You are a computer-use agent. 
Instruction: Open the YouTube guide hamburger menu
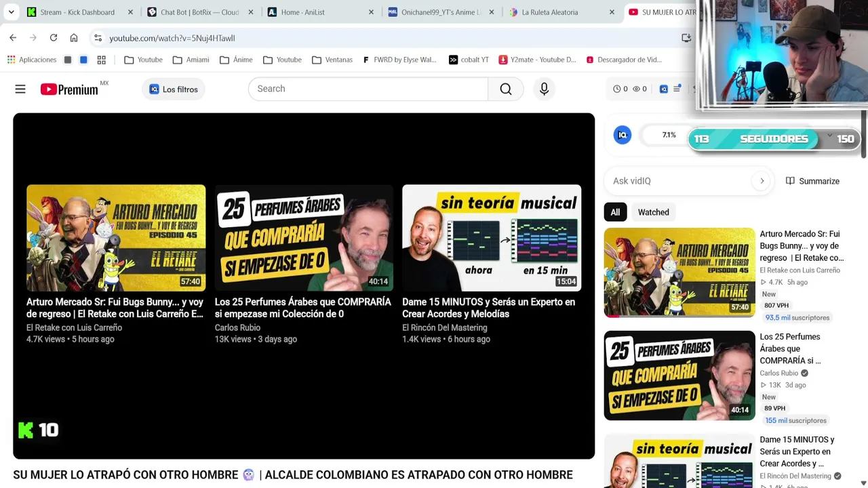tap(20, 89)
